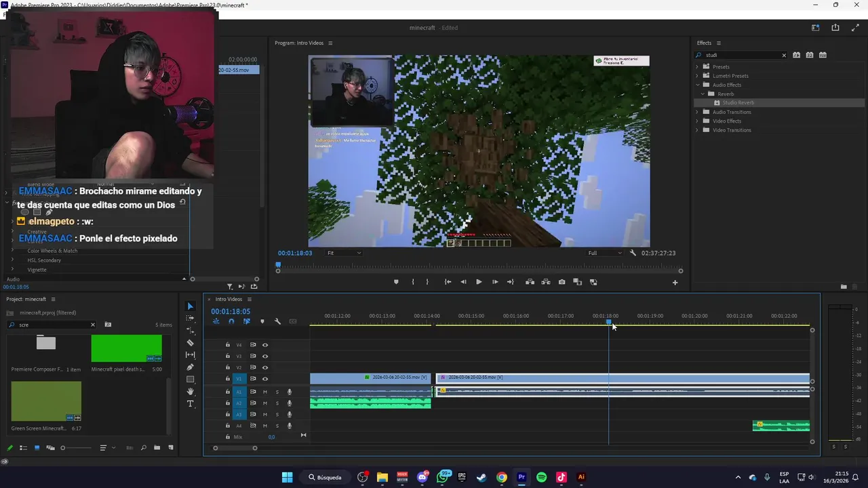
Task: Go to In point
Action: pos(448,282)
